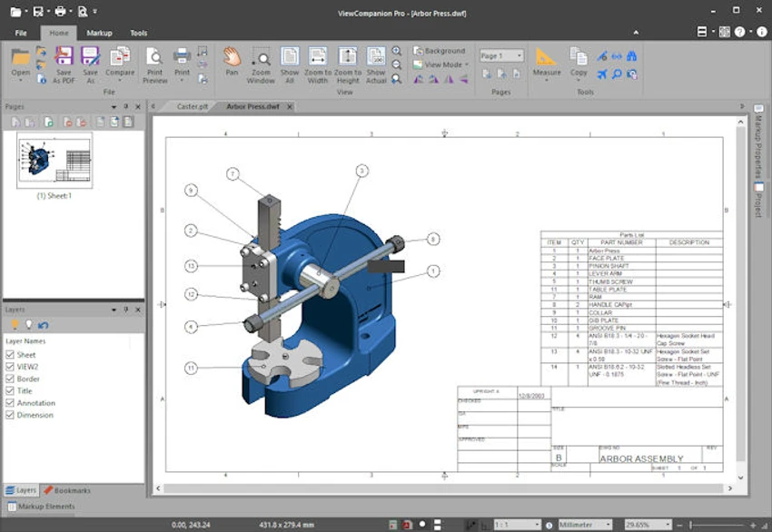Uncheck the Dimension layer checkbox
The height and width of the screenshot is (532, 772).
pos(10,415)
